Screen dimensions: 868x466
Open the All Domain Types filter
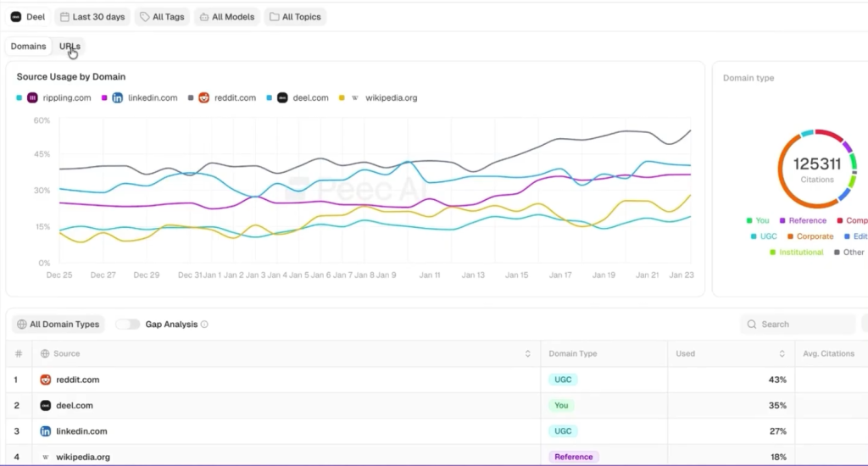point(58,325)
